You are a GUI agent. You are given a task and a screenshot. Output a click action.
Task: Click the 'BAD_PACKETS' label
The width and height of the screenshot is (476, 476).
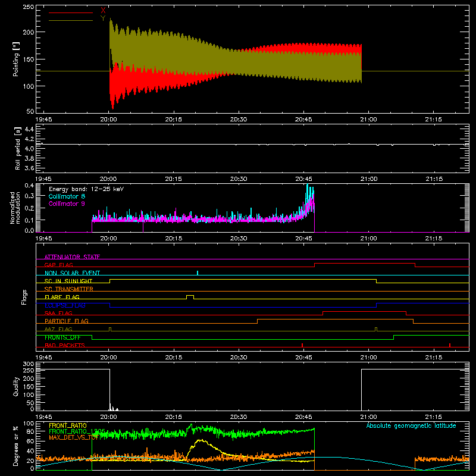tap(65, 345)
